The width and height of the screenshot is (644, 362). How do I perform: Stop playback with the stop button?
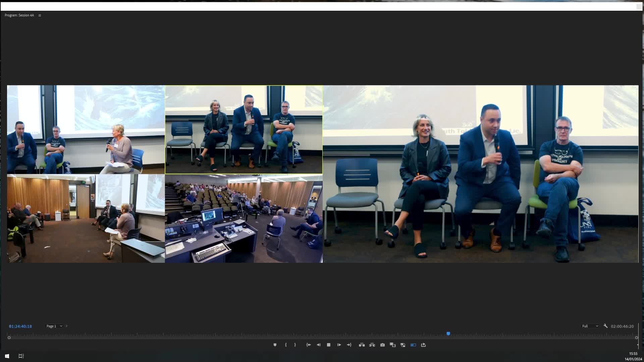[329, 345]
